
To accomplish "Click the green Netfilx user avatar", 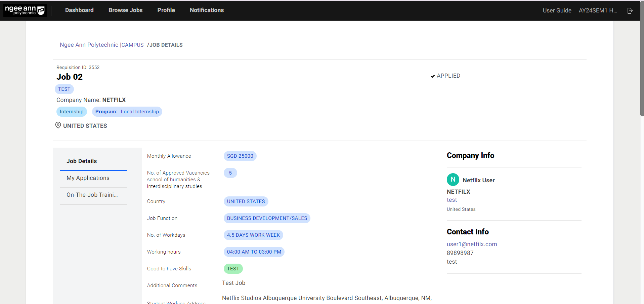I will pyautogui.click(x=453, y=180).
